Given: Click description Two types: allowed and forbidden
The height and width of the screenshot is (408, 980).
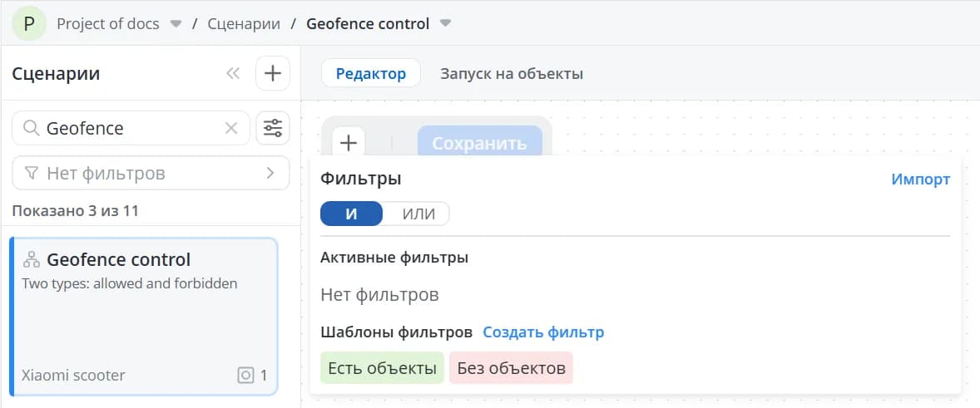Looking at the screenshot, I should (x=130, y=283).
